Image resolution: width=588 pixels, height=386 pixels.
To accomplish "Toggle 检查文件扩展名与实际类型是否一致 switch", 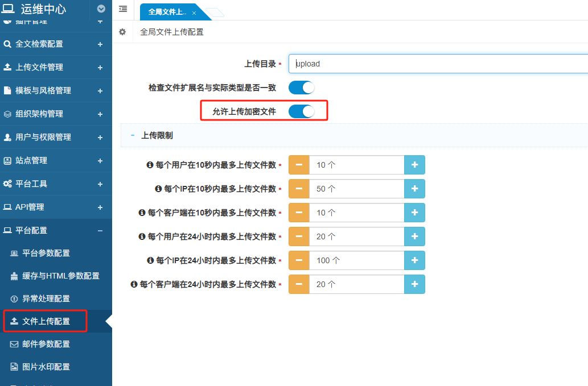I will pos(301,88).
